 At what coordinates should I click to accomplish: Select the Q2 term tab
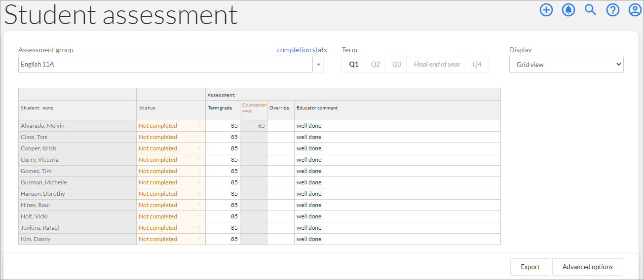376,65
